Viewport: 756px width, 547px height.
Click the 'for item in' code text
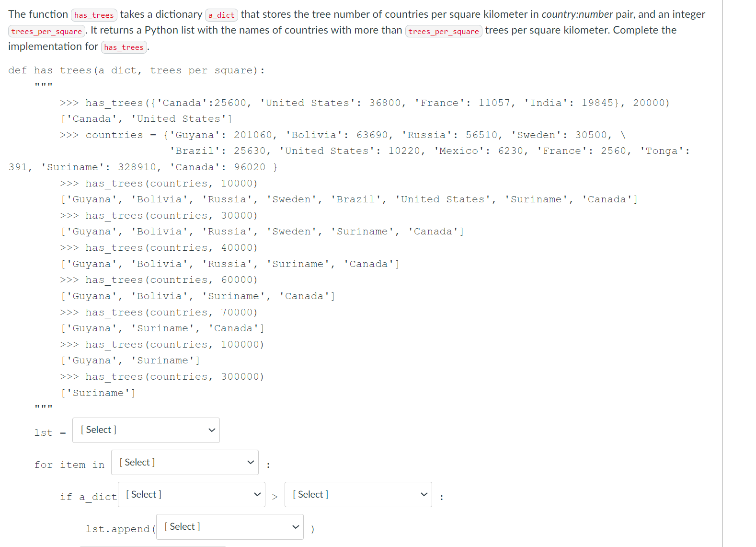69,465
